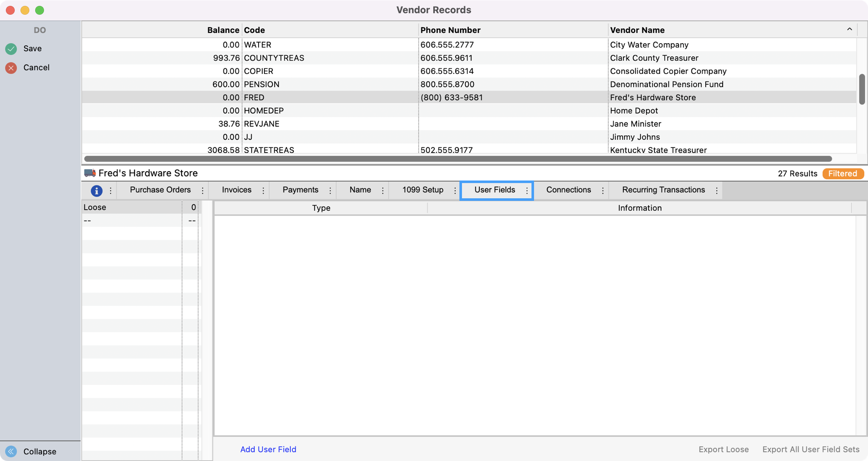Toggle sort arrow on Vendor Name column
Image resolution: width=868 pixels, height=461 pixels.
(x=849, y=29)
